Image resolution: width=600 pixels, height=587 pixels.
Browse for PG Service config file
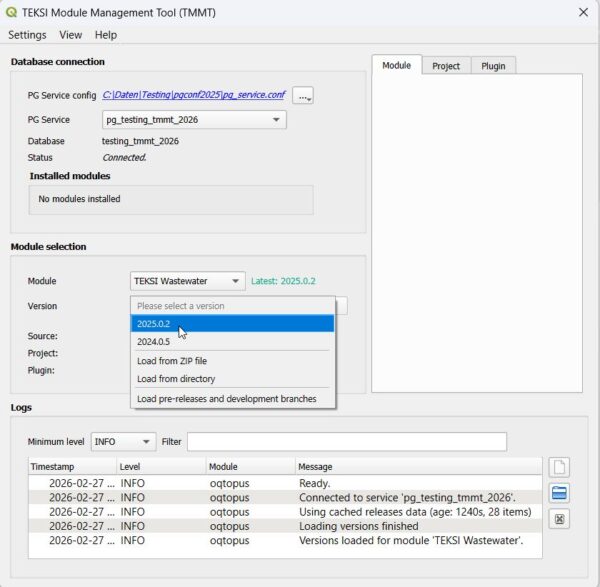(x=304, y=95)
